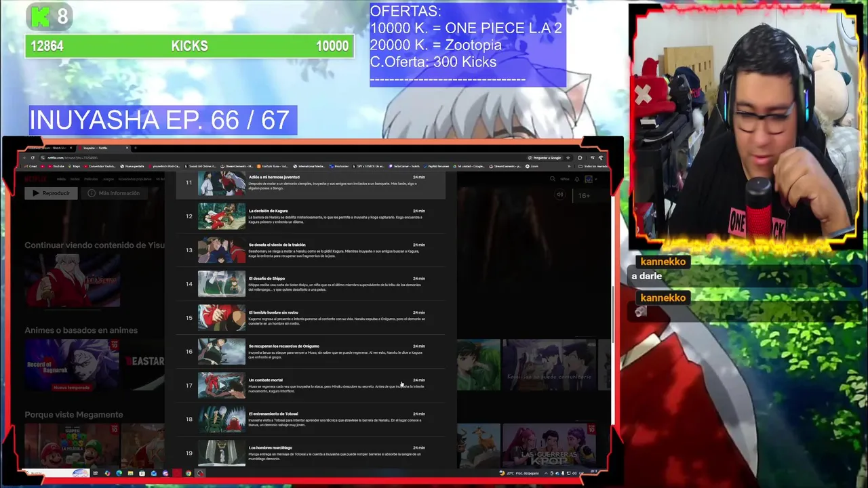Click Preguntar a Google button in toolbar
The image size is (868, 488).
545,158
